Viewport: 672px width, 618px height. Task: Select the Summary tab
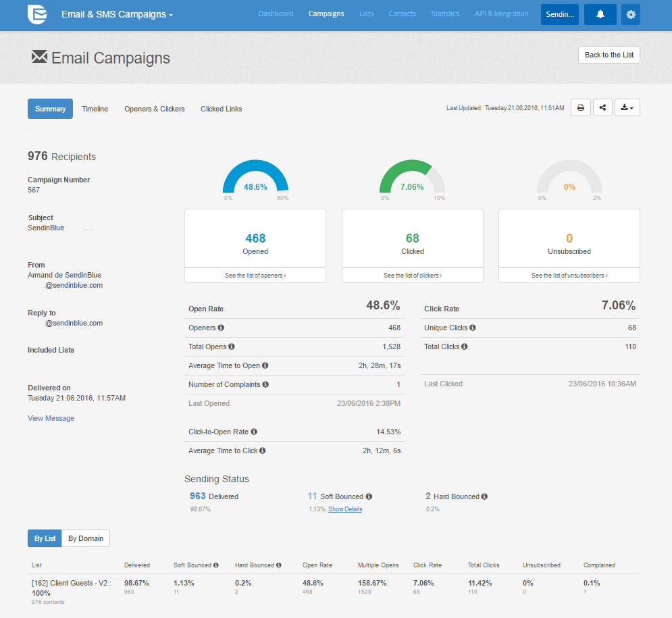point(50,109)
